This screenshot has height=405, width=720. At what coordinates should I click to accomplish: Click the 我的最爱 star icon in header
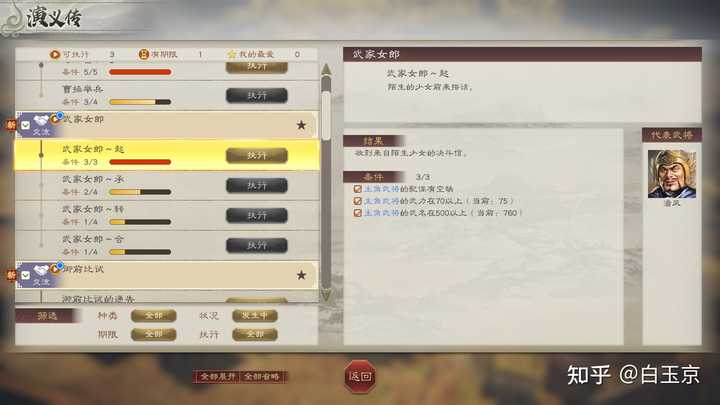coord(232,54)
